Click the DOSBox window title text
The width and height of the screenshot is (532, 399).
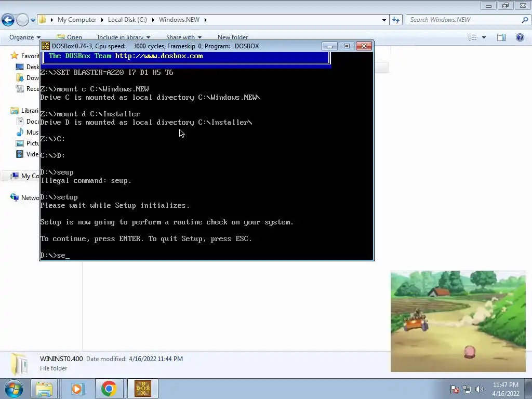[155, 46]
